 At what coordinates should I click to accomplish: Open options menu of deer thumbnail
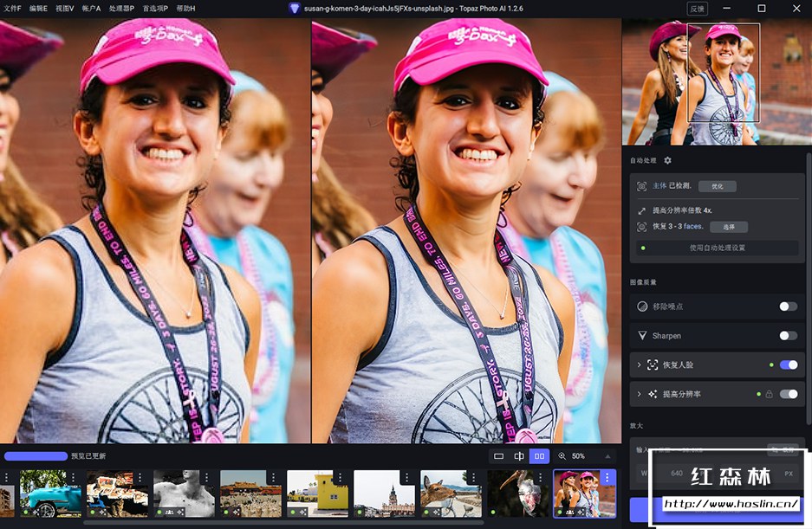(474, 477)
